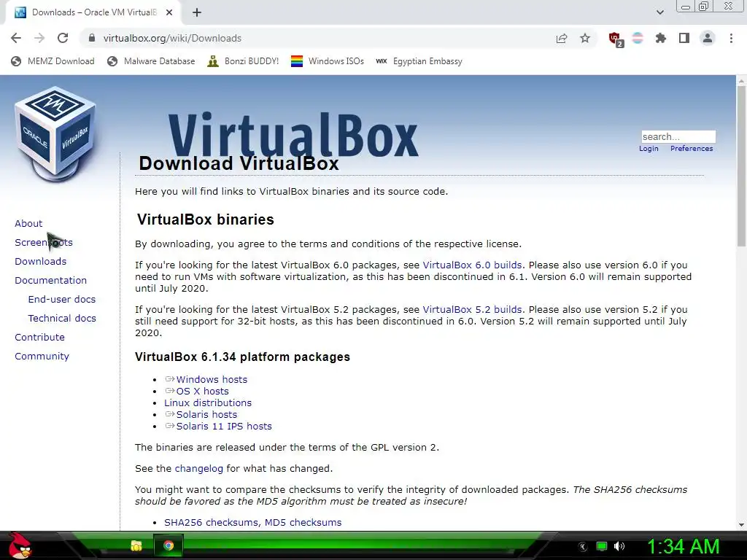Click the striped flag extension icon

point(638,38)
